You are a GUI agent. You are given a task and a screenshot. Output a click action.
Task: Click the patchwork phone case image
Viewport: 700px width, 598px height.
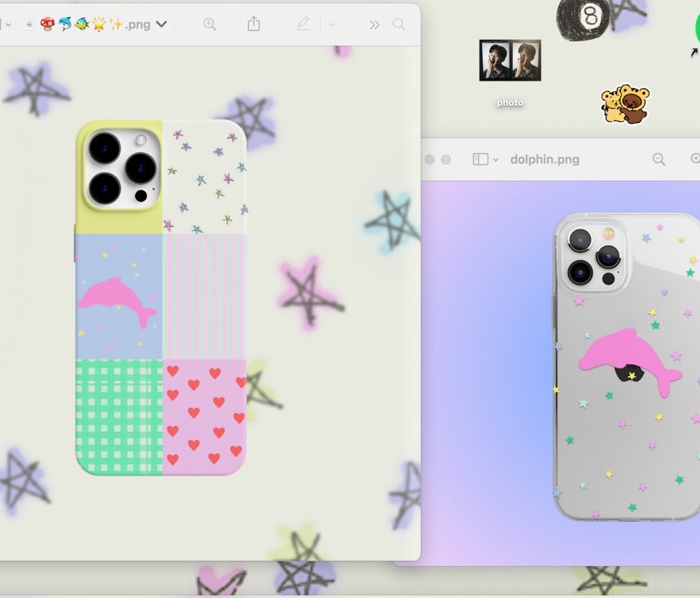coord(160,297)
